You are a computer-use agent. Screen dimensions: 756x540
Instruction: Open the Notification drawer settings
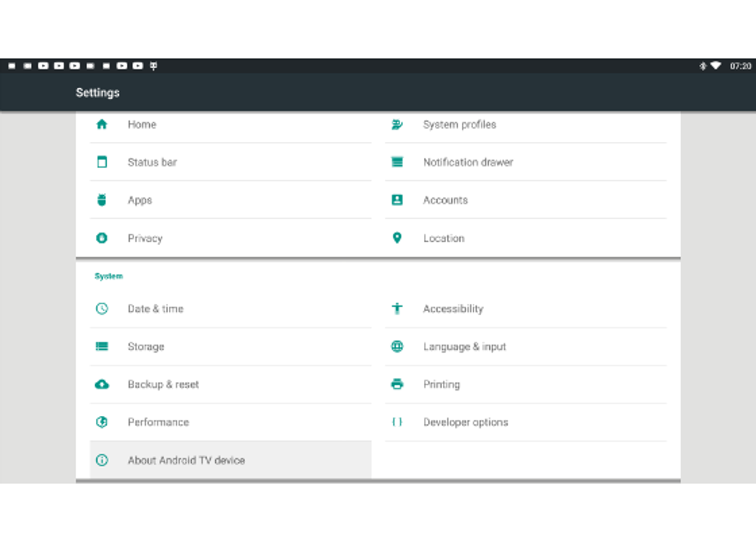click(x=467, y=162)
